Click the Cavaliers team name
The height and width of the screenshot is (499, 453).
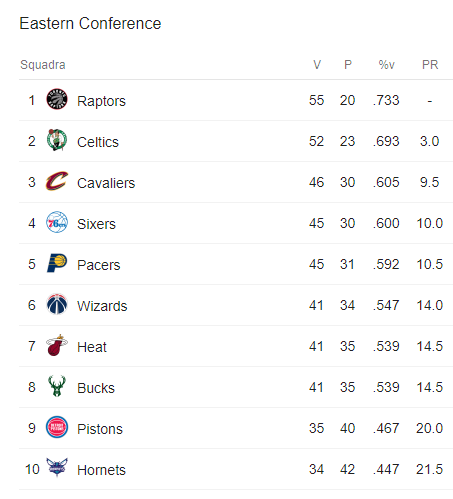pos(106,183)
